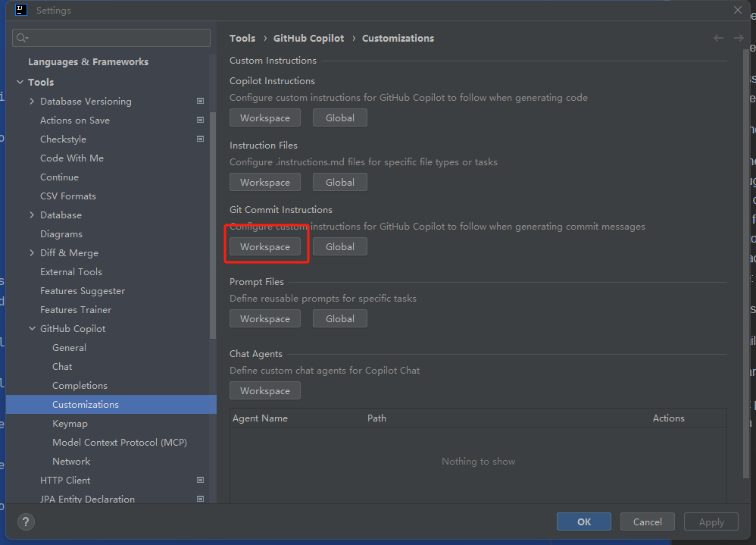Open Workspace Copilot Instructions
Image resolution: width=756 pixels, height=545 pixels.
click(x=265, y=117)
